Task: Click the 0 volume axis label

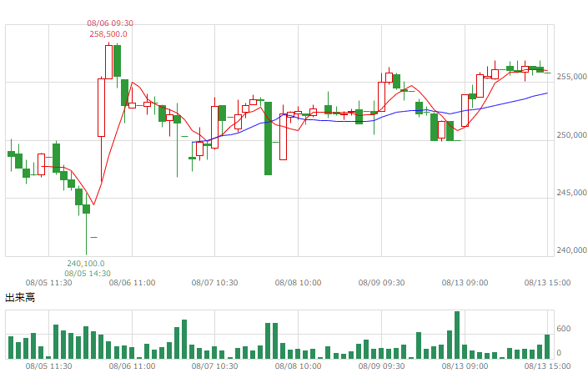Action: tap(559, 353)
